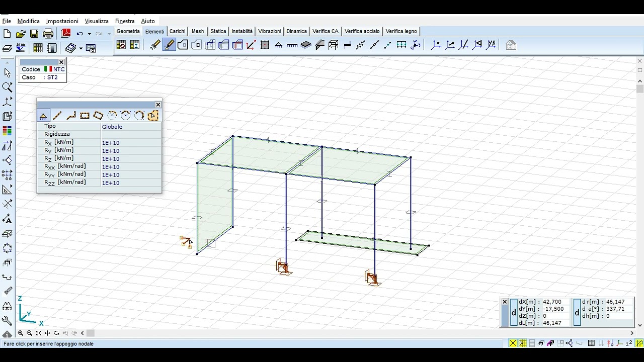Screen dimensions: 644x362
Task: Switch to the Dinamica tab
Action: pos(296,31)
